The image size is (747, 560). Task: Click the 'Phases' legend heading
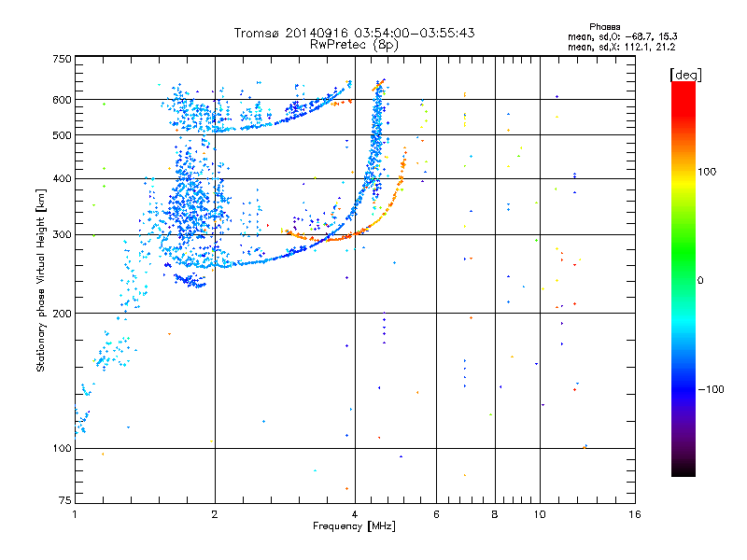point(604,27)
